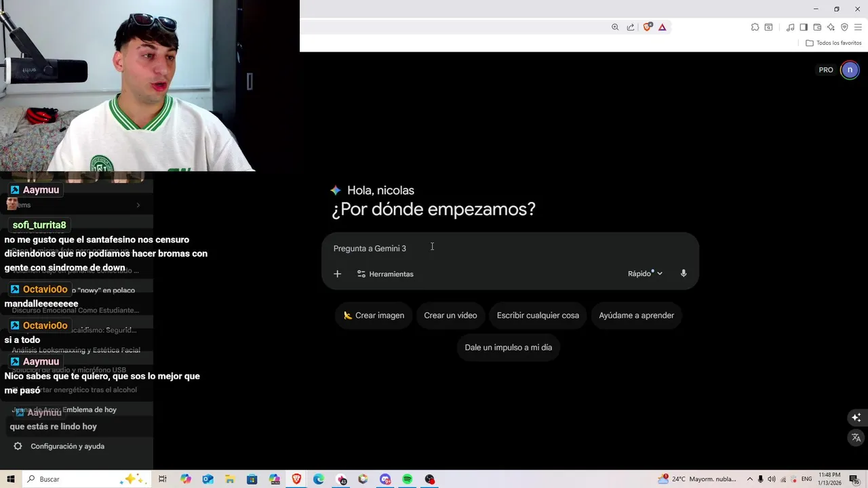The image size is (868, 488).
Task: Open Copilot from the taskbar
Action: click(186, 479)
